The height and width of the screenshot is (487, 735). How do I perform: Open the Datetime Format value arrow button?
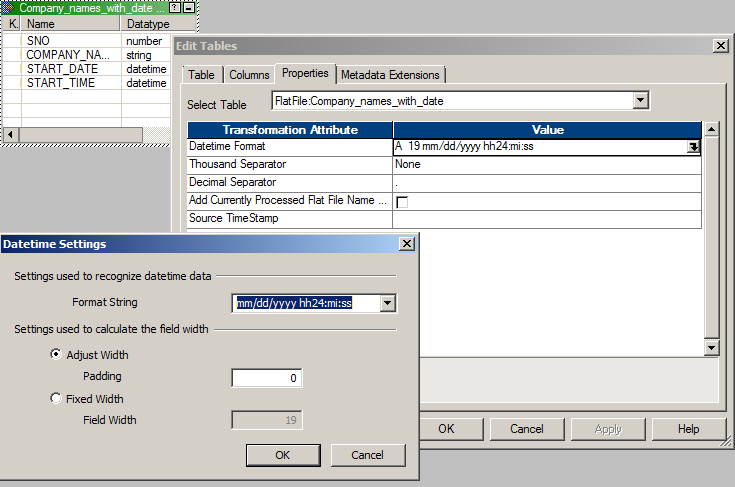coord(692,146)
